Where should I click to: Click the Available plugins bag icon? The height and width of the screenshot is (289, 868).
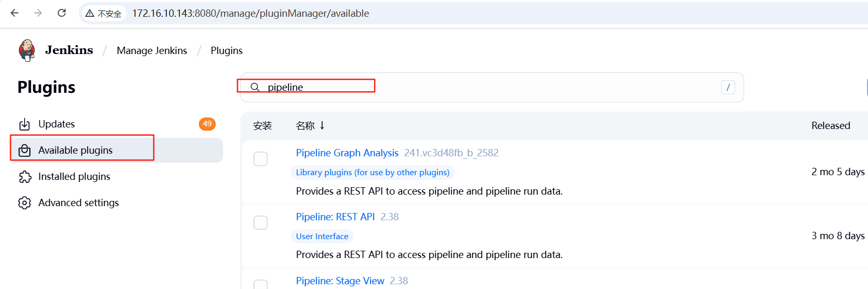point(25,151)
